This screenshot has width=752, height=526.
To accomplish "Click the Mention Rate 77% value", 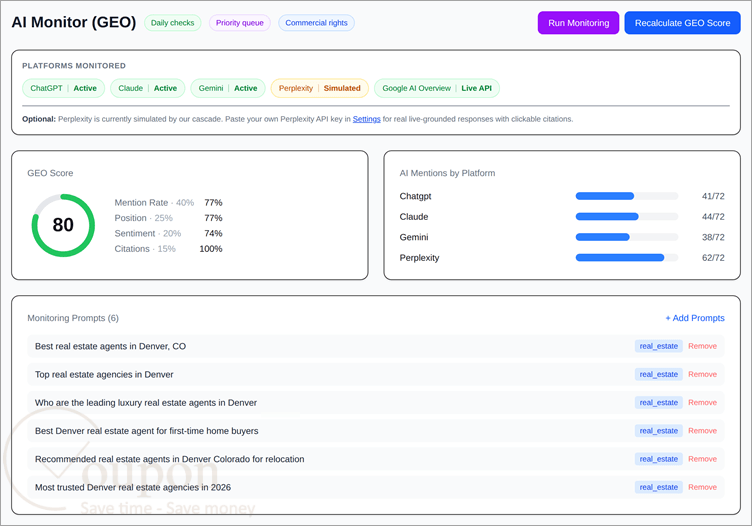I will [213, 203].
